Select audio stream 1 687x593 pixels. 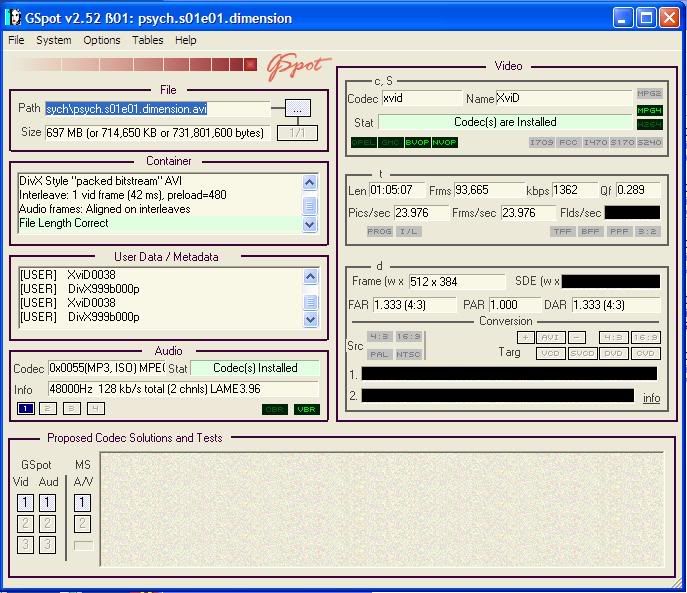click(x=26, y=408)
